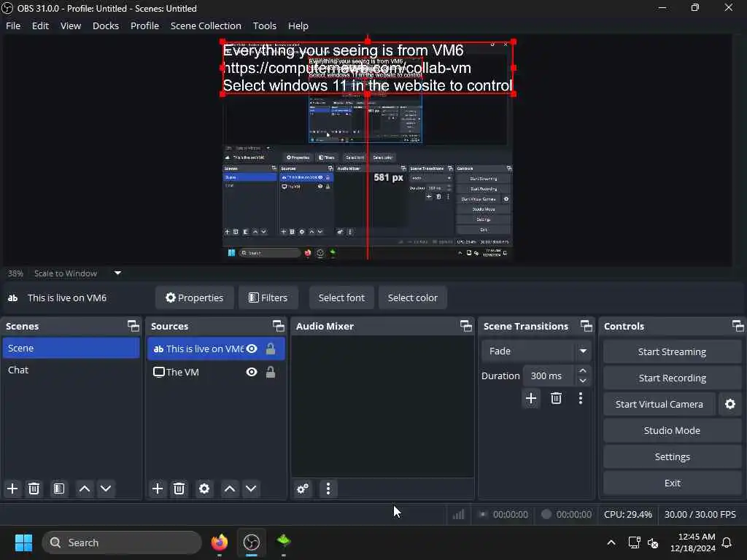Open the Scale to Window dropdown

tap(77, 273)
